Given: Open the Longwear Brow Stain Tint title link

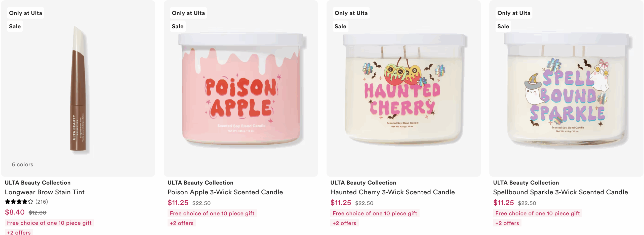Looking at the screenshot, I should (x=45, y=192).
